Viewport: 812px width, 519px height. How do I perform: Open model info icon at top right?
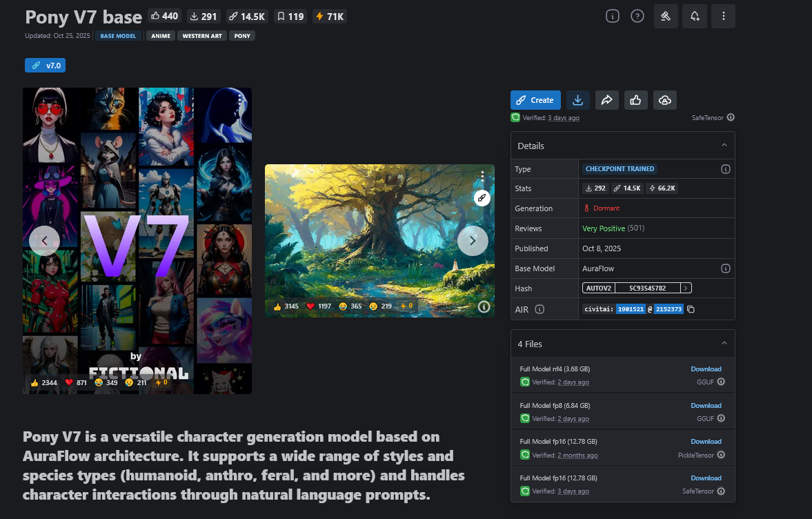612,16
